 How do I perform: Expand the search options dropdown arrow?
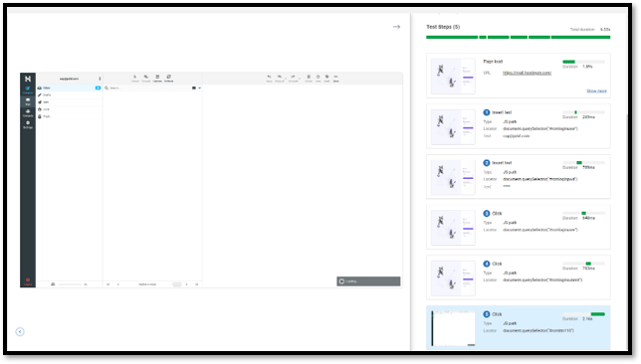pos(199,88)
